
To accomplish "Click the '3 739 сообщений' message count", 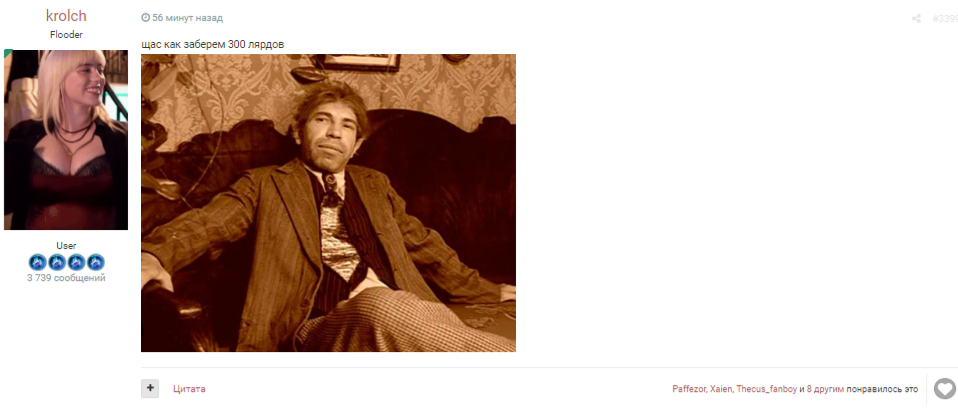I will point(66,278).
